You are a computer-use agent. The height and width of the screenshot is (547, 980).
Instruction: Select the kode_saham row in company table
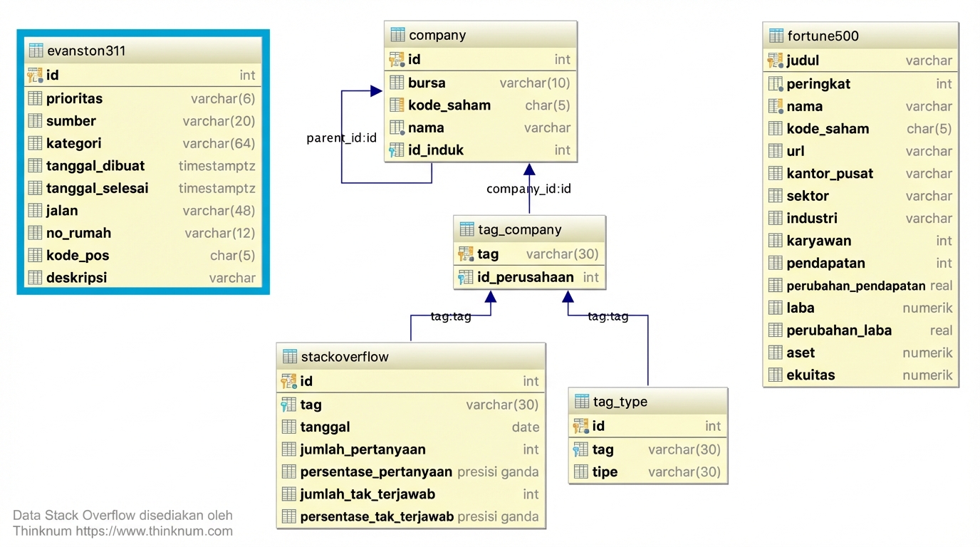click(449, 105)
